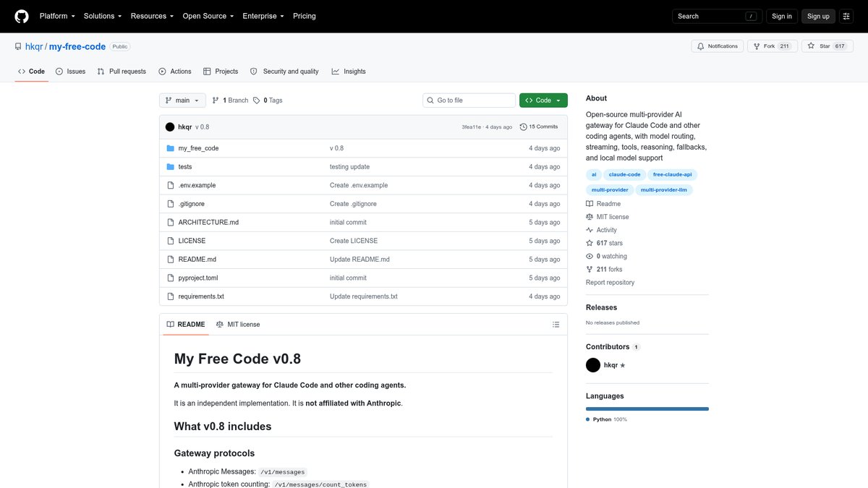
Task: Click the scale icon beside MIT license
Action: click(590, 217)
